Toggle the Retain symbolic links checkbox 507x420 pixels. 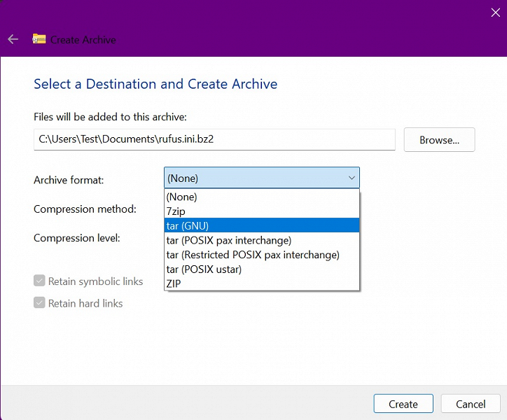pos(39,281)
